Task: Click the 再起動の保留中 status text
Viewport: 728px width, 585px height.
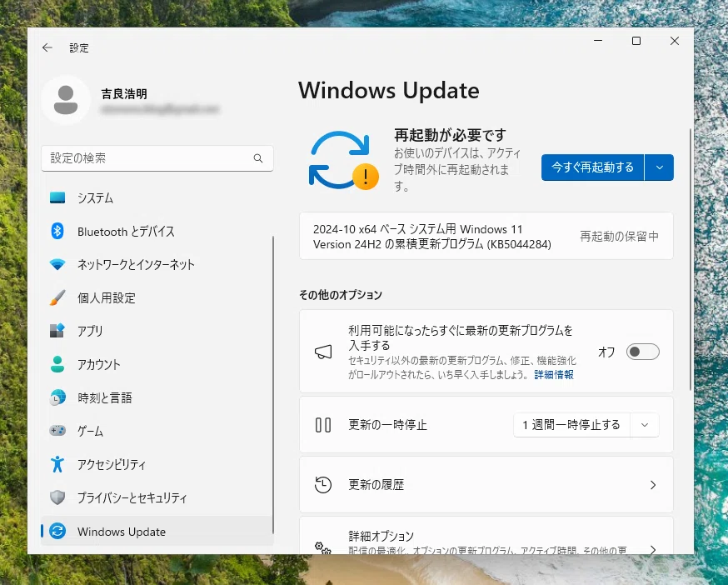Action: point(619,237)
